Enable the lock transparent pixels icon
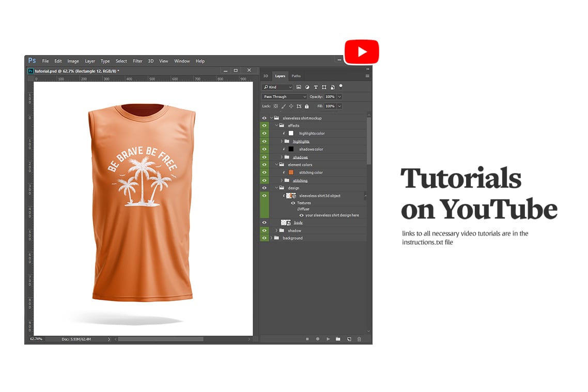The height and width of the screenshot is (392, 588). pos(276,106)
